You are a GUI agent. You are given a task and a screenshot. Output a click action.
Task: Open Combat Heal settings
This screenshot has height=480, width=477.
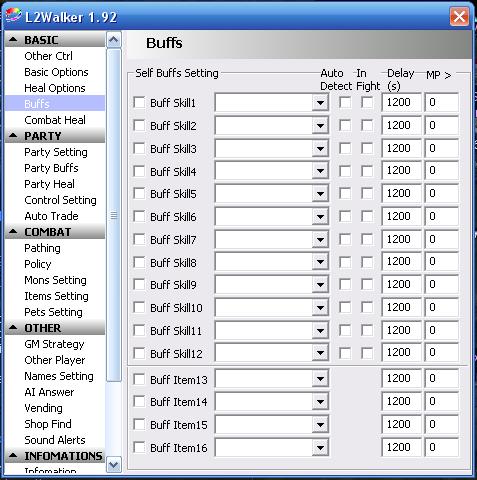click(55, 120)
